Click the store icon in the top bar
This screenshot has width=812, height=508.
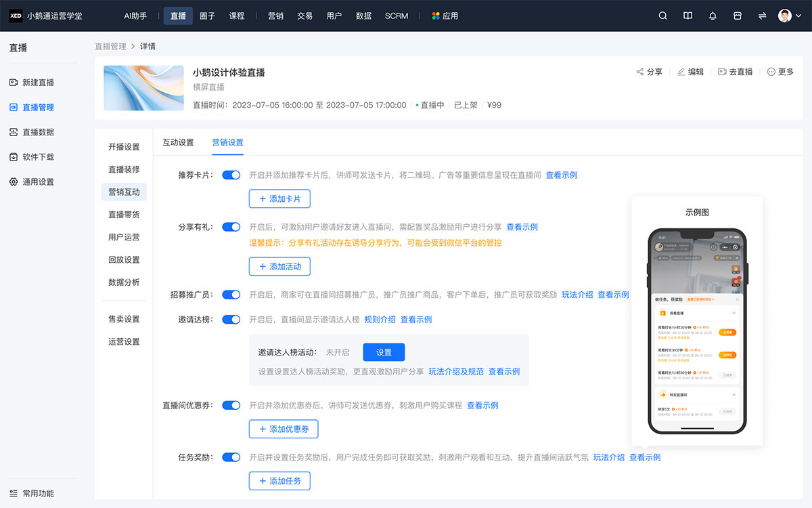[738, 15]
